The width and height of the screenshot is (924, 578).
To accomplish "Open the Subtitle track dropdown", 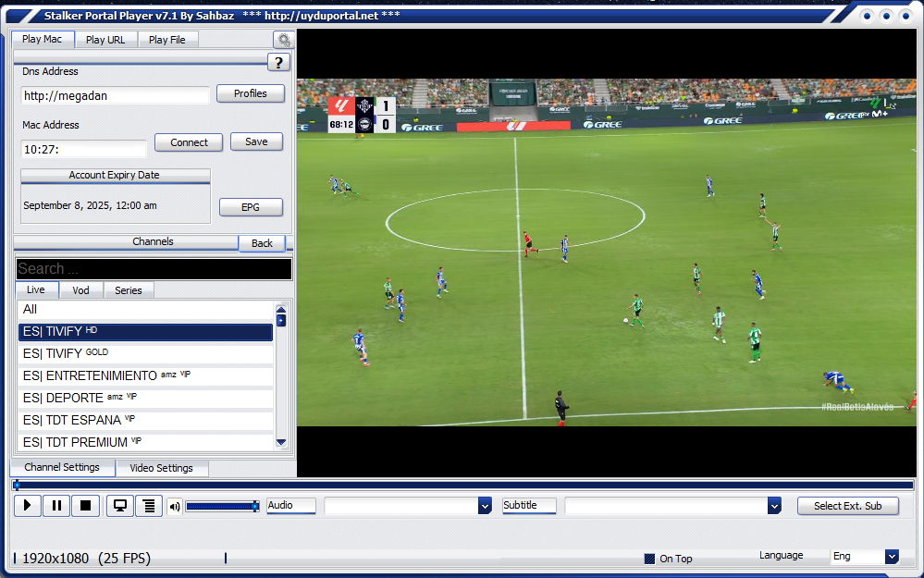I will [x=774, y=506].
